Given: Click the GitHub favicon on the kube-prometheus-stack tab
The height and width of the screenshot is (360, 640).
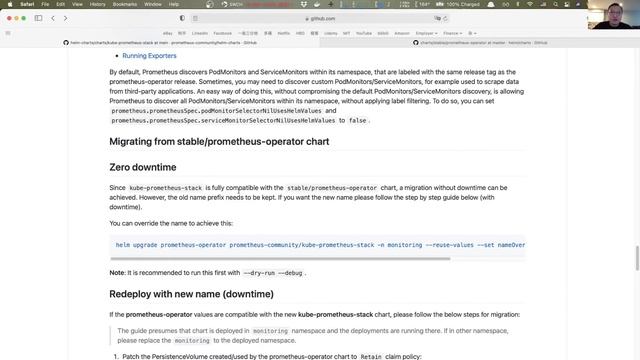Looking at the screenshot, I should coord(66,42).
